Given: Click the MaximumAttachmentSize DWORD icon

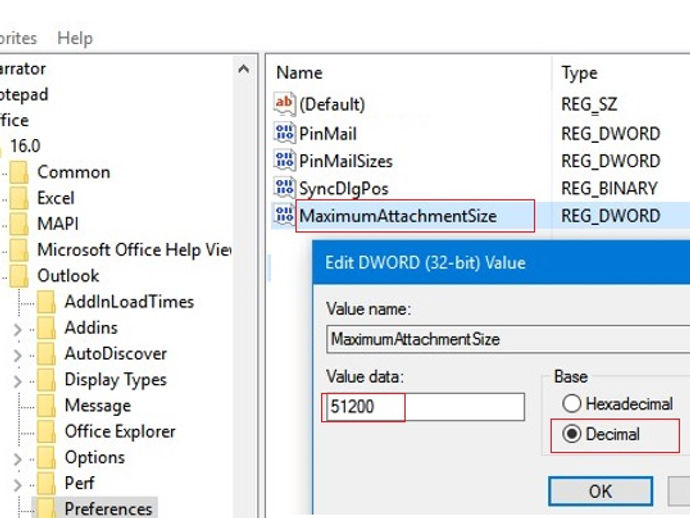Looking at the screenshot, I should (x=284, y=215).
